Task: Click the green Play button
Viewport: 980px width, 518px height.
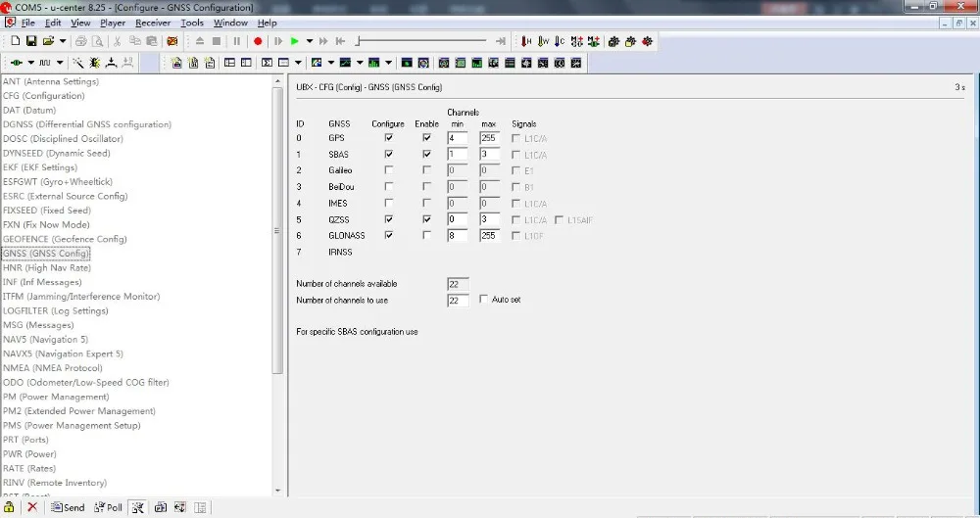Action: 294,41
